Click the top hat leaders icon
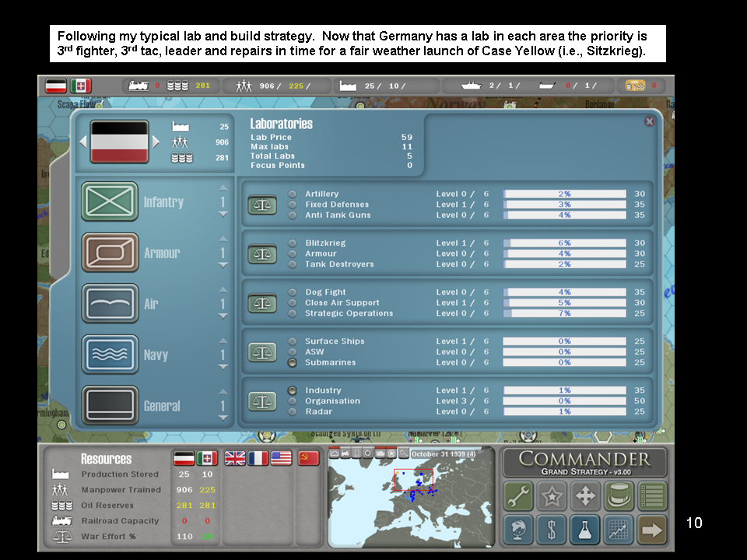 click(619, 495)
